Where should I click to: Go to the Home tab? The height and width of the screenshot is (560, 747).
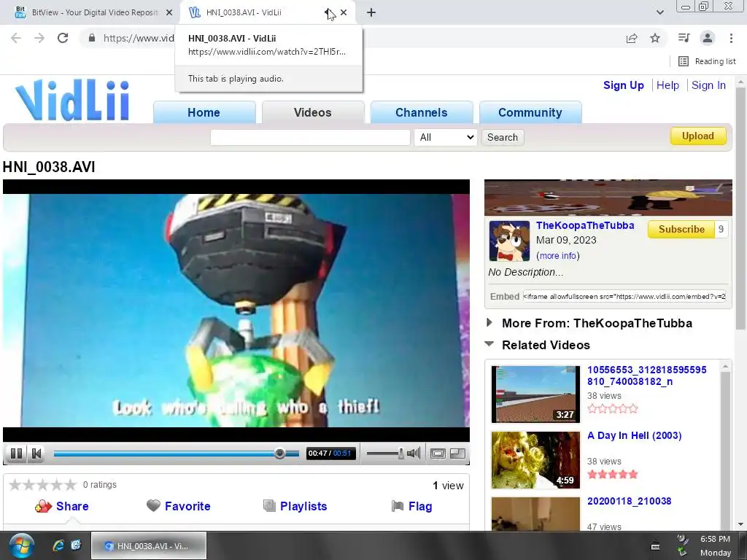click(x=204, y=112)
